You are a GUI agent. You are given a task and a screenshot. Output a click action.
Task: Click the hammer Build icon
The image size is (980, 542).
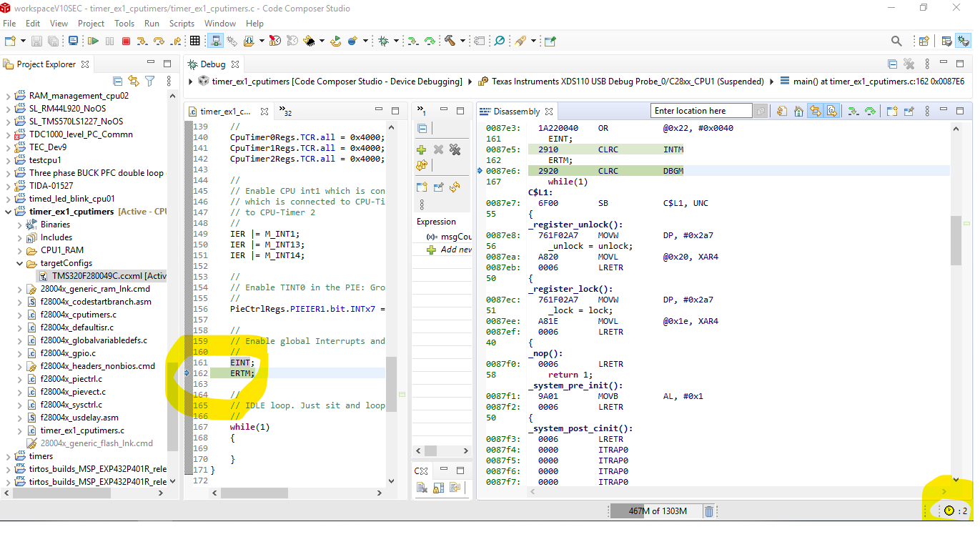tap(450, 41)
